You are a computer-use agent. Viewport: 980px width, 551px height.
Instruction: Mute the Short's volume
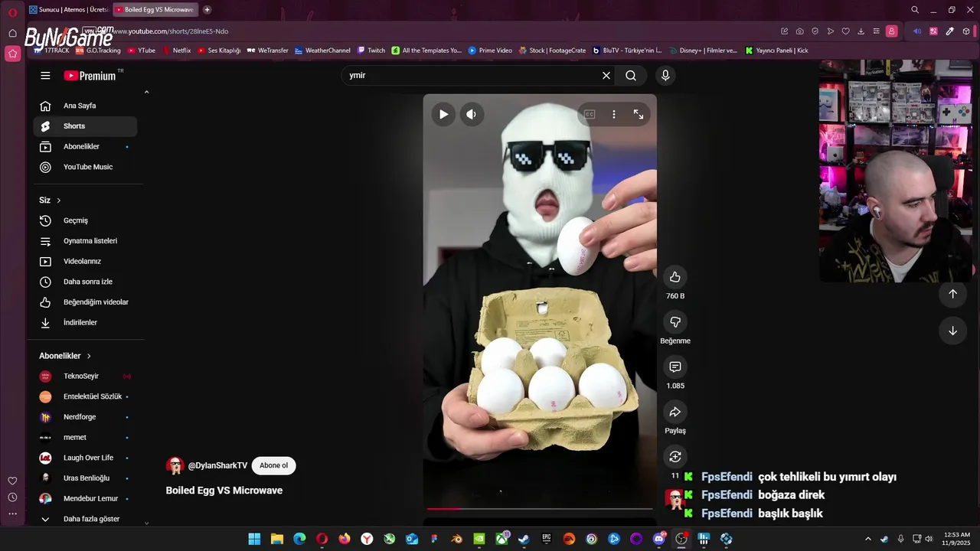(472, 114)
